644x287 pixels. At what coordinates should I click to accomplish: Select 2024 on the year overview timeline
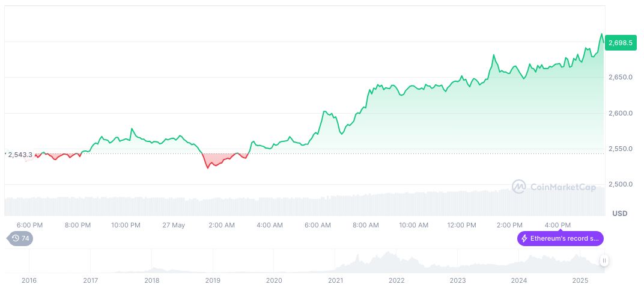click(x=518, y=280)
